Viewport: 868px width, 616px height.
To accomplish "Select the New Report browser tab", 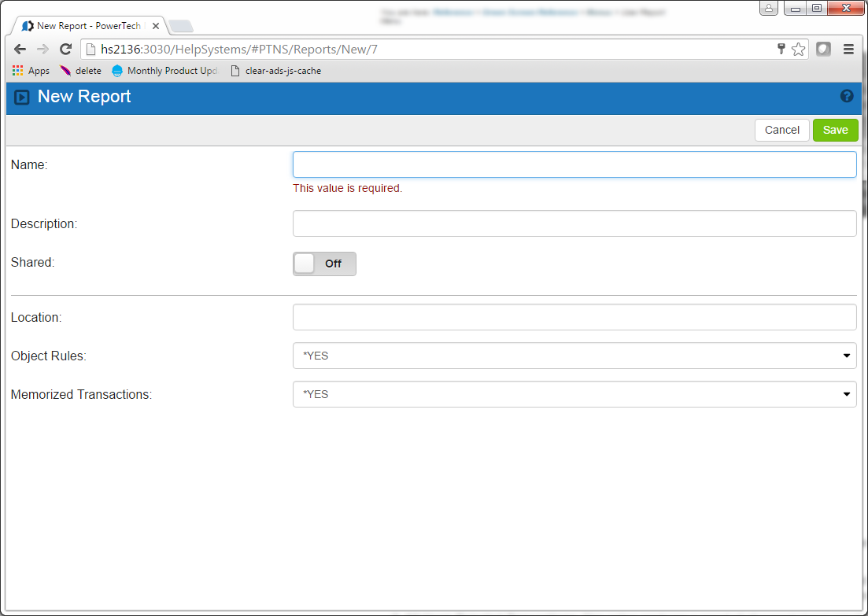I will tap(87, 26).
